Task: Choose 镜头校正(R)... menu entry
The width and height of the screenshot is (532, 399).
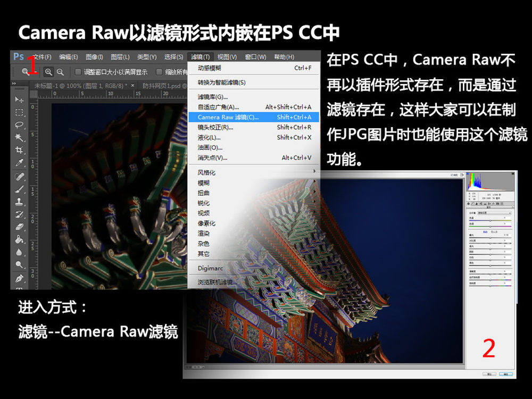Action: pyautogui.click(x=253, y=128)
